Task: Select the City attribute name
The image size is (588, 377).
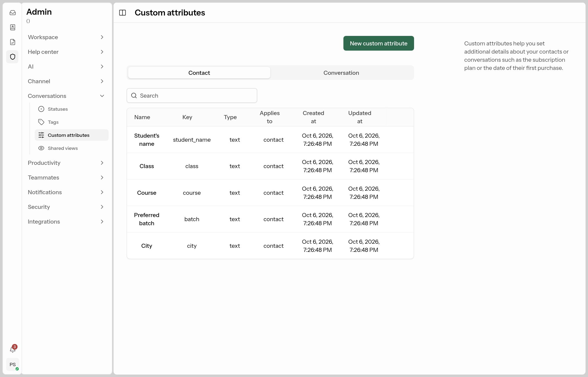Action: coord(147,246)
